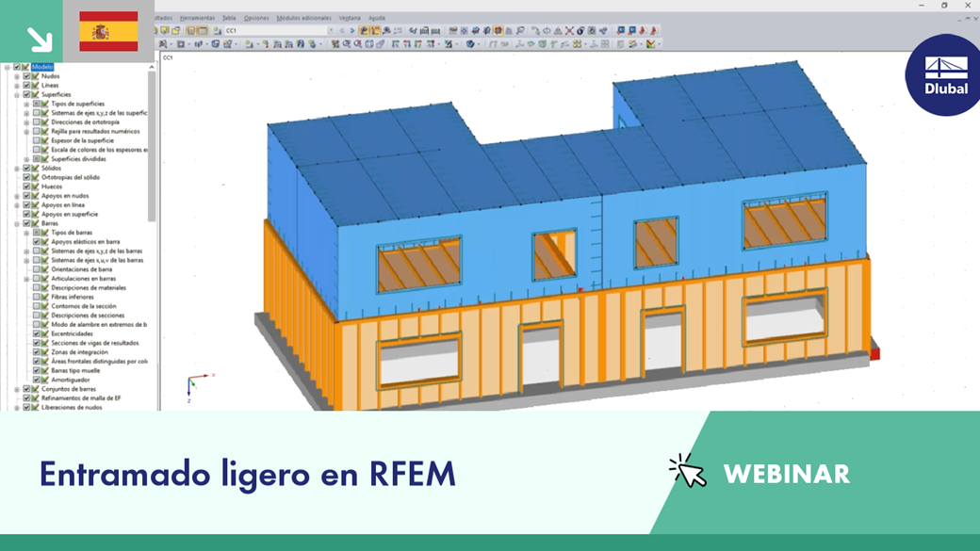This screenshot has height=551, width=980.
Task: Click the second magnifier zoom icon in lower toolbar
Action: [358, 44]
